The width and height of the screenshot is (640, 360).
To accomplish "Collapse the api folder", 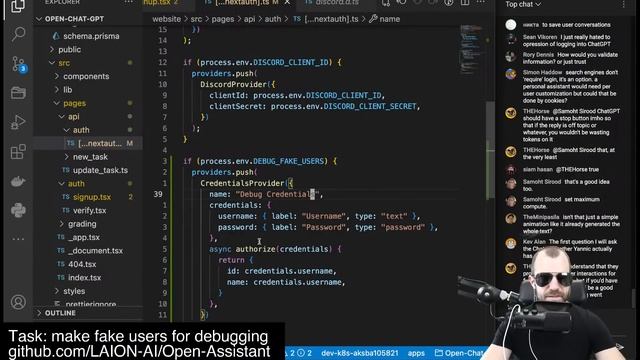I will [x=62, y=117].
